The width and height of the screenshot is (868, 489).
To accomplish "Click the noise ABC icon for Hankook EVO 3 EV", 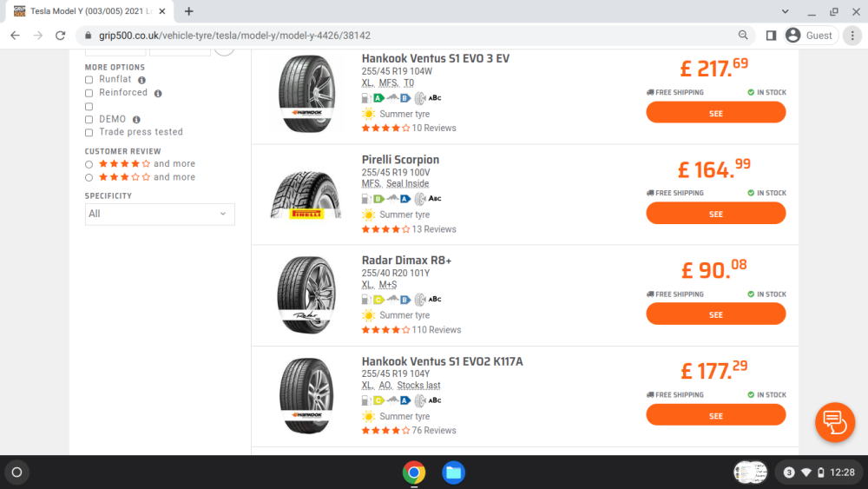I will [x=428, y=98].
